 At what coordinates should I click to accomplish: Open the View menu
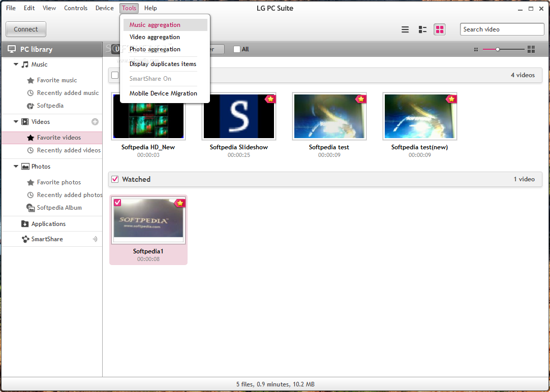point(49,8)
